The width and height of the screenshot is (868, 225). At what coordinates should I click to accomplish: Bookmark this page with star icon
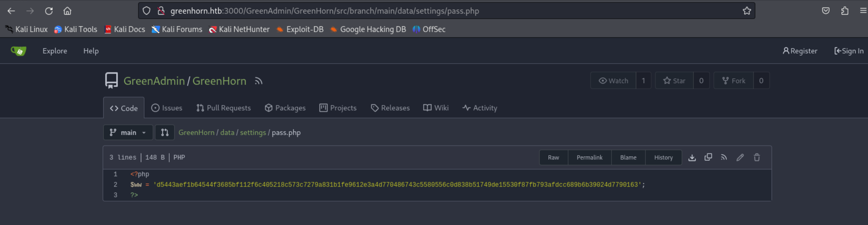tap(747, 11)
